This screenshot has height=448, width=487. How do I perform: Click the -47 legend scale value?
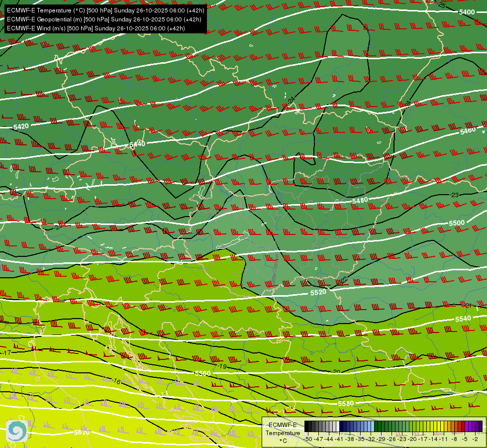coord(318,439)
